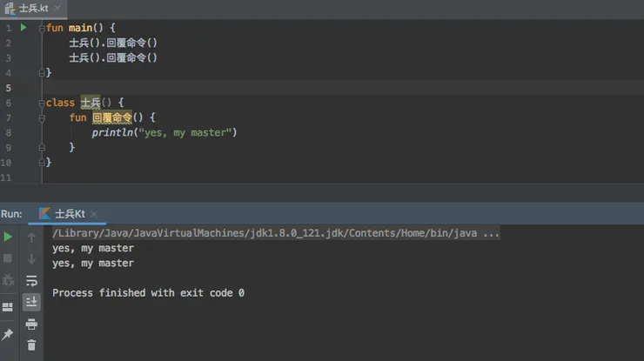Collapse the class 士兵 fold marker on line 6
The image size is (644, 361).
[42, 104]
